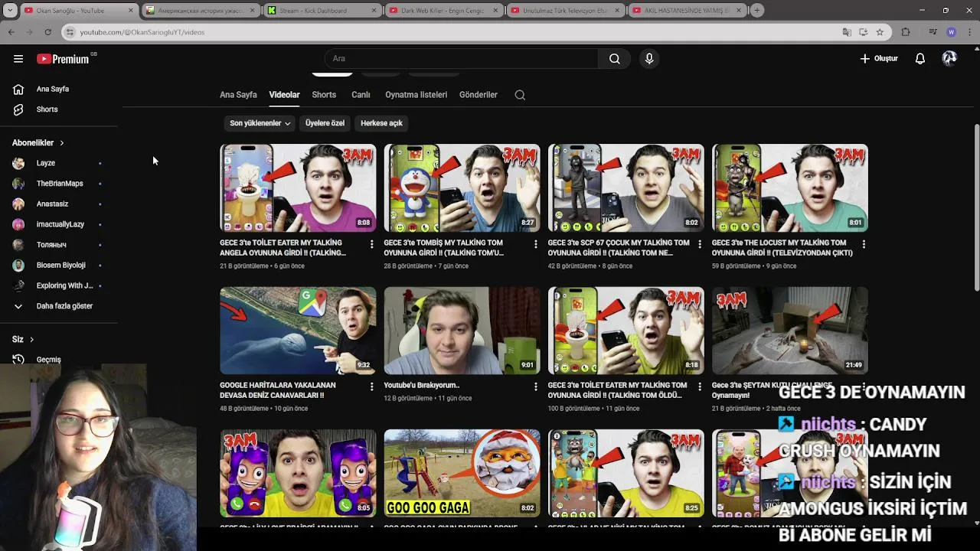The image size is (980, 551).
Task: Open the Chrome profile W icon
Action: 951,32
